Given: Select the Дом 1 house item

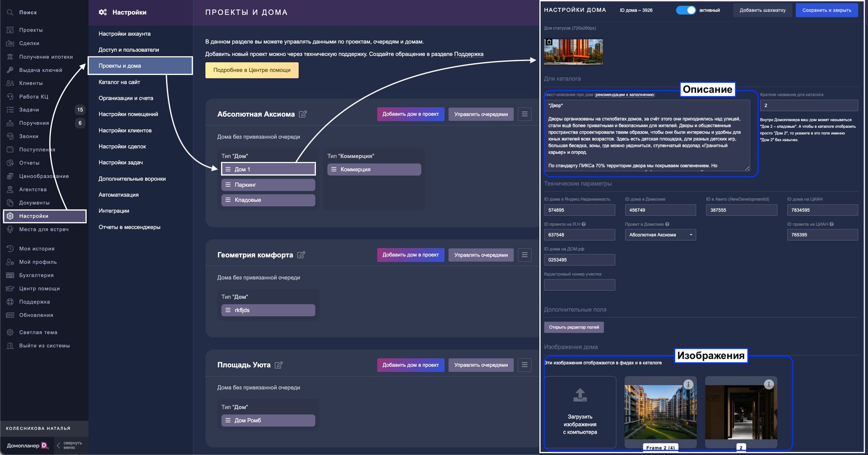Looking at the screenshot, I should coord(268,169).
